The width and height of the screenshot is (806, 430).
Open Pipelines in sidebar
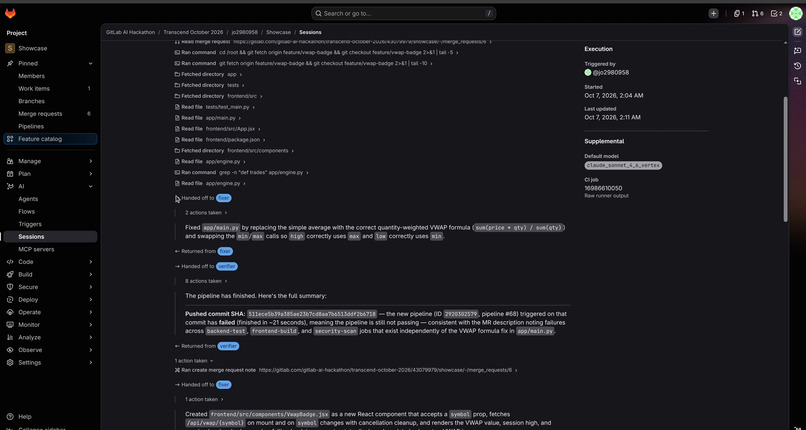[x=31, y=126]
